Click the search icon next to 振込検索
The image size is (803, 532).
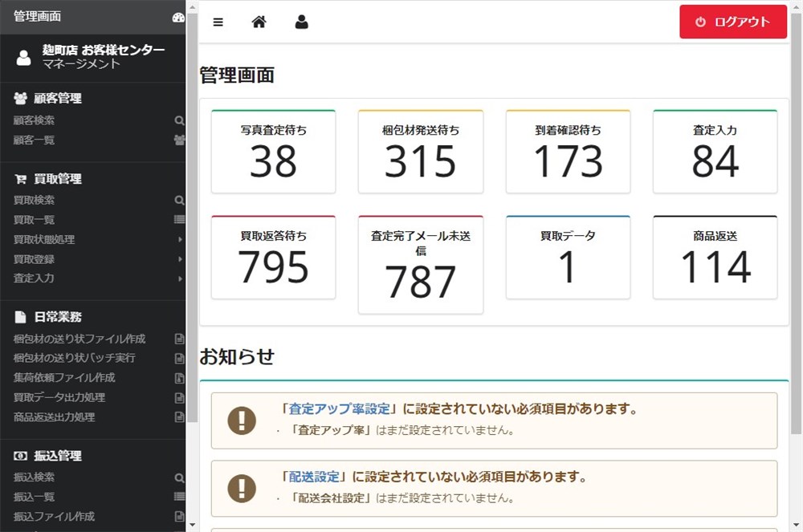[178, 477]
